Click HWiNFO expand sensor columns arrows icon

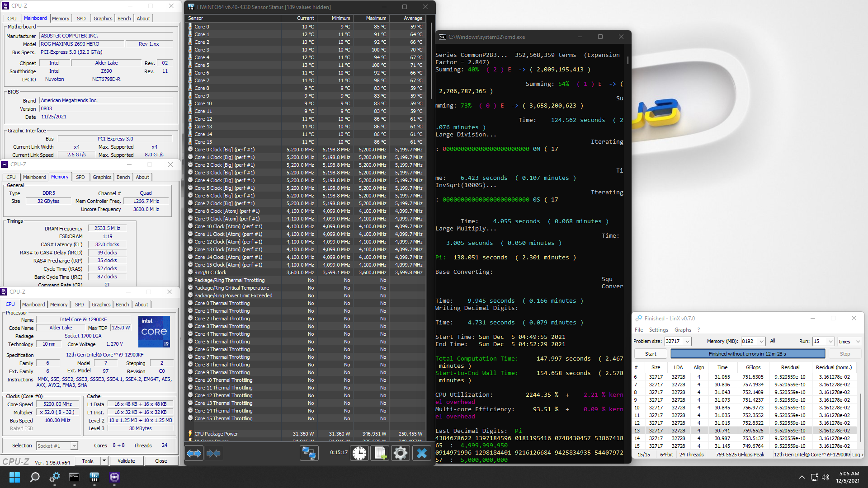(x=194, y=453)
